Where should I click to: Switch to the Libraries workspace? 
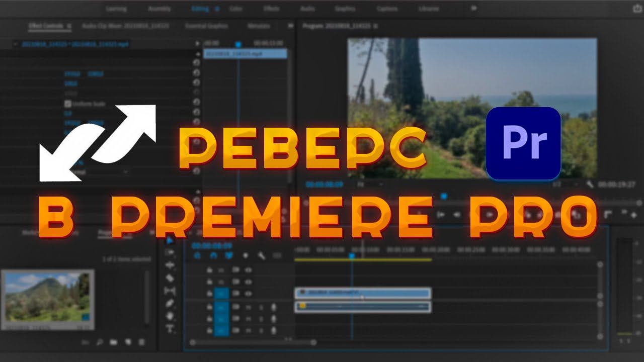click(428, 9)
